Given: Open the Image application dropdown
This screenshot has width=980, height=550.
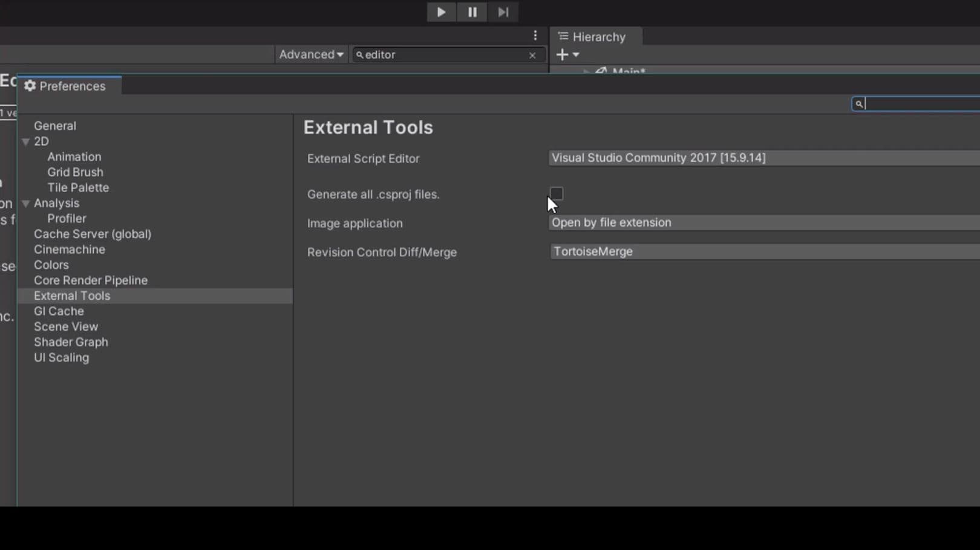Looking at the screenshot, I should pyautogui.click(x=726, y=222).
